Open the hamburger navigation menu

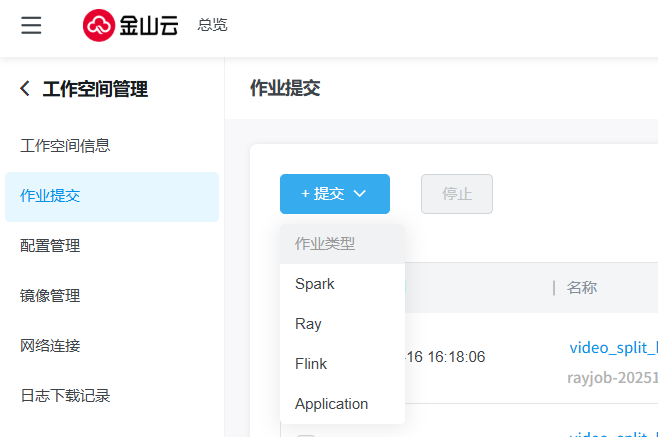click(32, 25)
